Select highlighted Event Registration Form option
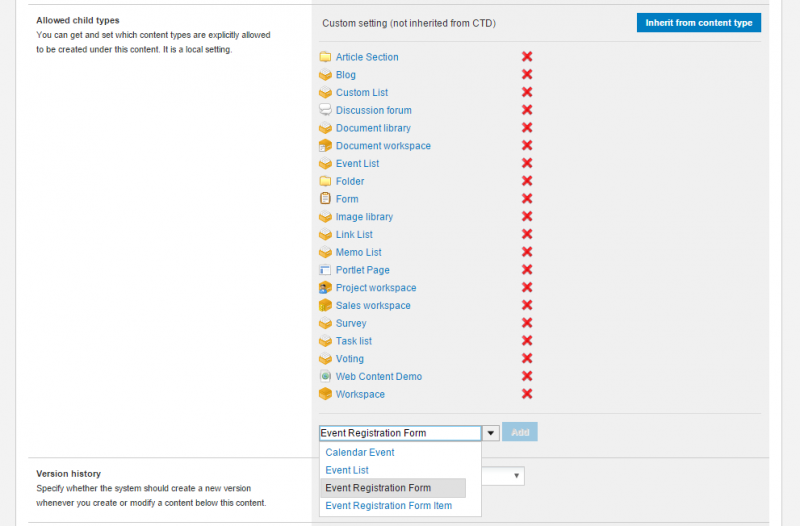 393,488
